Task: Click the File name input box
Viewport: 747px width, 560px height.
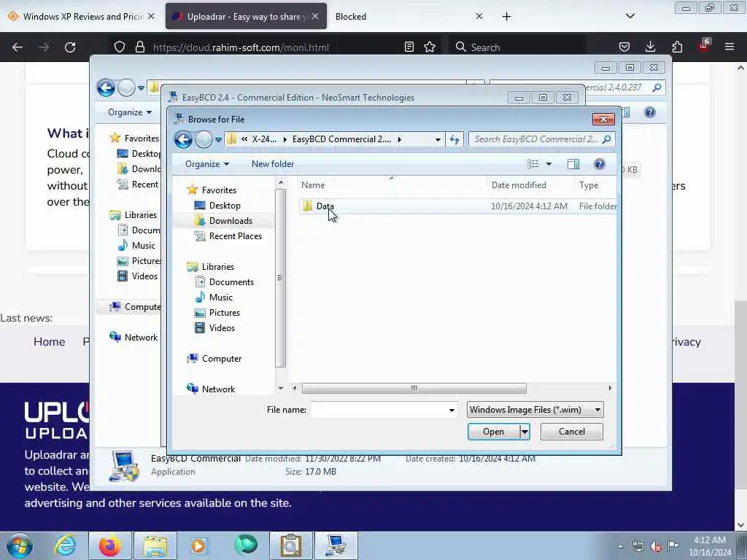Action: point(379,410)
